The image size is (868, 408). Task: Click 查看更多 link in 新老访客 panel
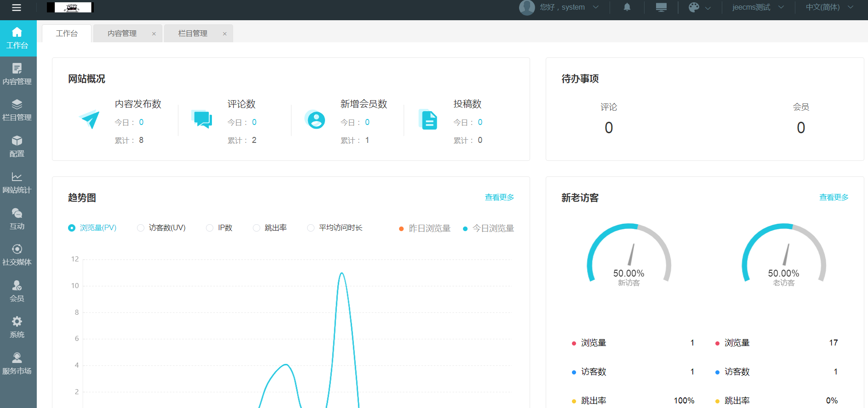834,197
